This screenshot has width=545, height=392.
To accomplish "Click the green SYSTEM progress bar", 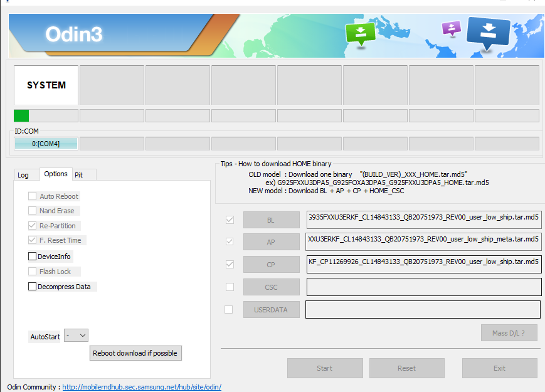I will (x=46, y=116).
